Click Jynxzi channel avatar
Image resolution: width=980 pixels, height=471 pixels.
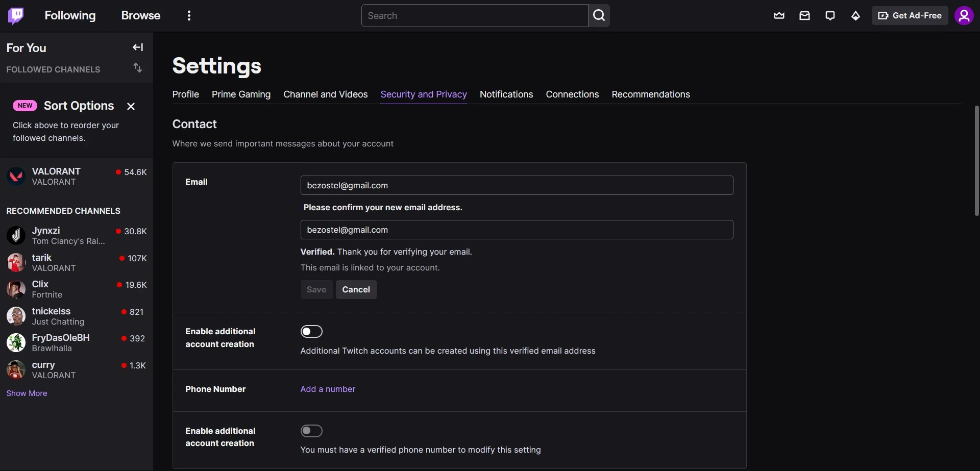coord(16,235)
